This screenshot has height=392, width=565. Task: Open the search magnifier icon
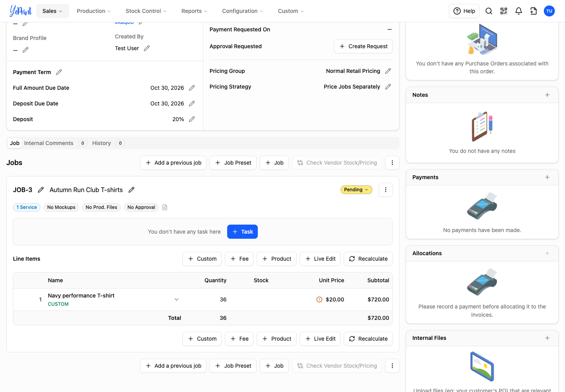click(489, 11)
